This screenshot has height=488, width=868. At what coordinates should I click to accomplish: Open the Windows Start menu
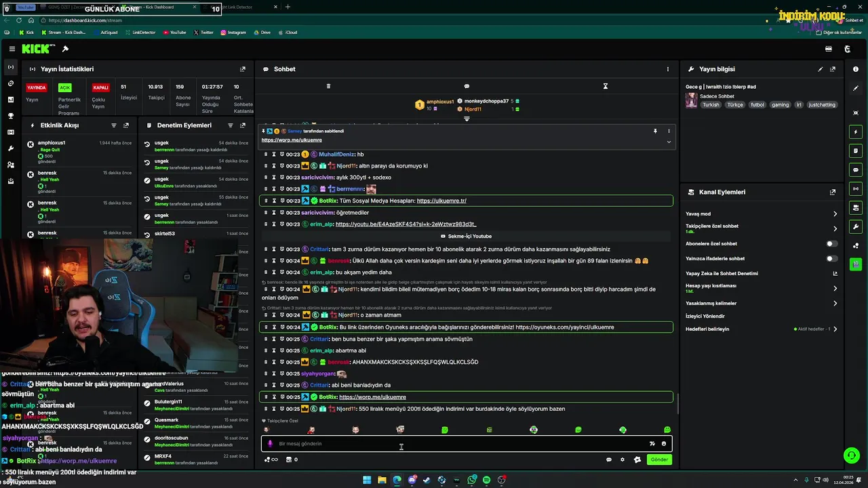(367, 480)
